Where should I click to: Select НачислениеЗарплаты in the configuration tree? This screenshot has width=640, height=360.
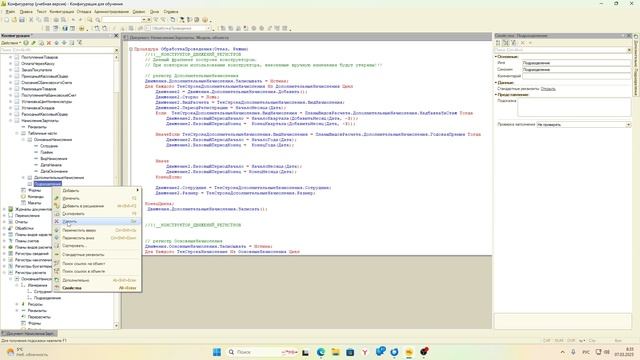(x=40, y=121)
